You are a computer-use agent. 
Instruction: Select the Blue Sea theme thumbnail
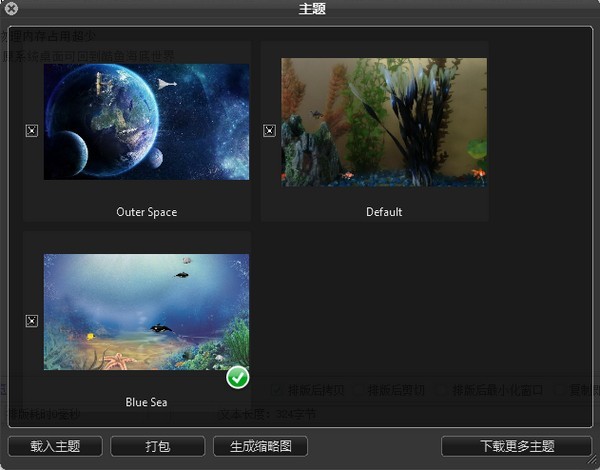point(146,312)
